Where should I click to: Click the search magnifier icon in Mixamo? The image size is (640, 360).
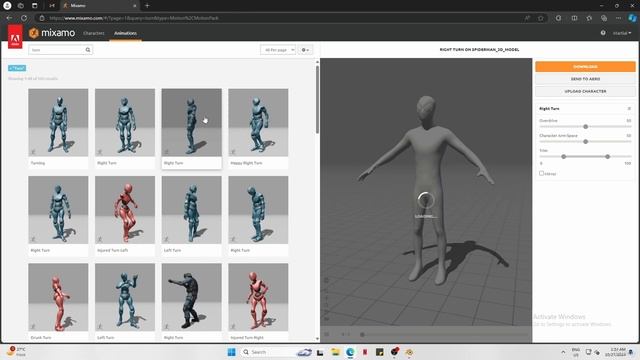point(88,50)
